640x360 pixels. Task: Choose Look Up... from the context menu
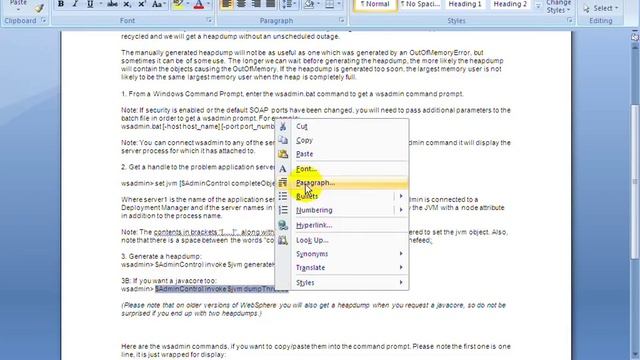342,240
